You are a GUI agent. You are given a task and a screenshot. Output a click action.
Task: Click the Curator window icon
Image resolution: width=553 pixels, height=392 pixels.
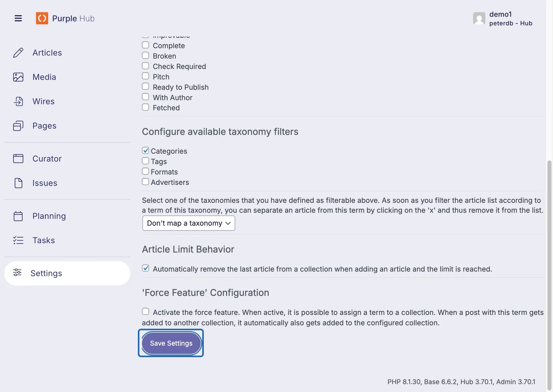point(18,159)
